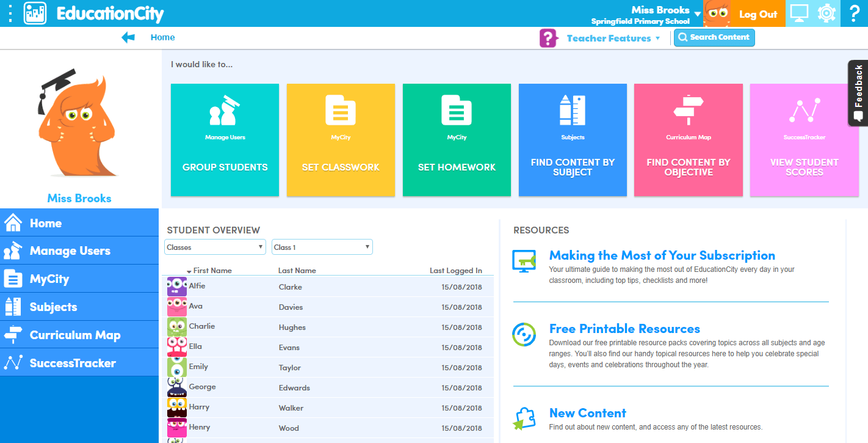Click the settings gear in the top bar
The width and height of the screenshot is (868, 443).
pos(826,13)
